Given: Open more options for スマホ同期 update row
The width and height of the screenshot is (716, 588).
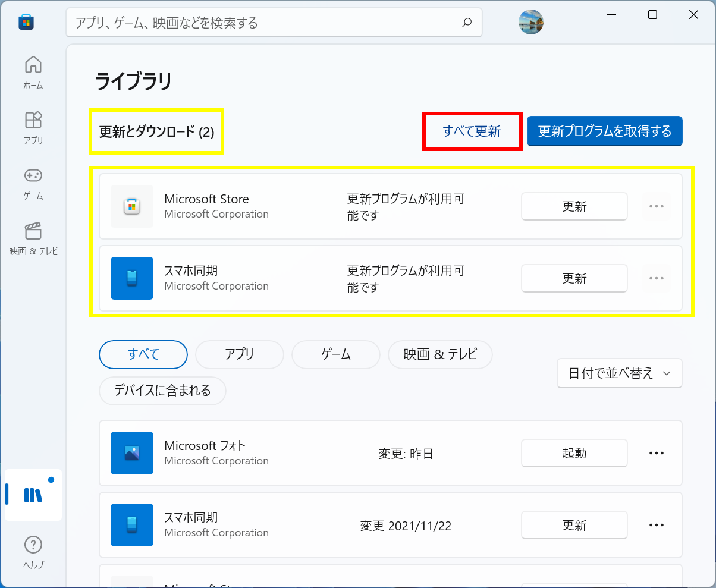Looking at the screenshot, I should 657,278.
